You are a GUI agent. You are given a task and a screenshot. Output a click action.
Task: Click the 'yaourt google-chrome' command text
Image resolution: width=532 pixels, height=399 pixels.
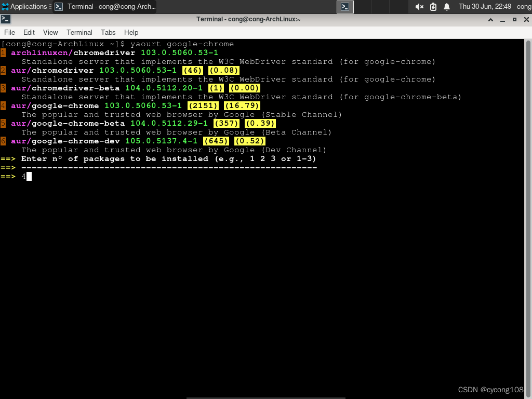pos(182,44)
